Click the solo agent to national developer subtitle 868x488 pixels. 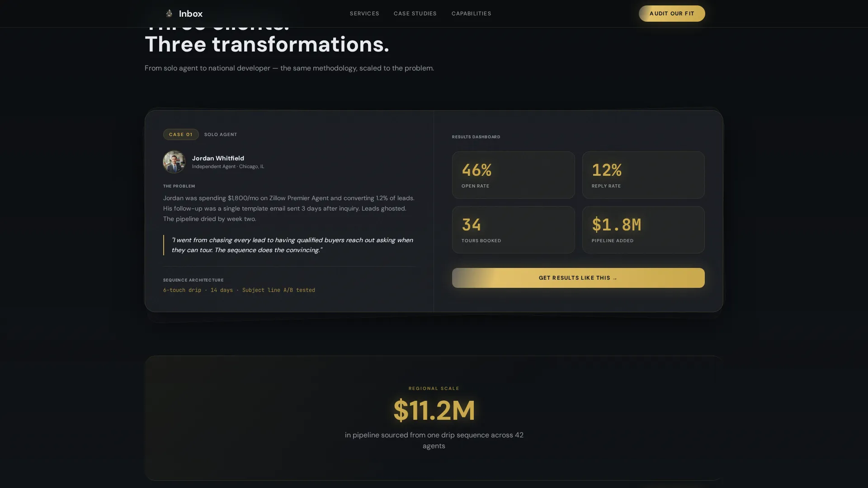click(289, 68)
